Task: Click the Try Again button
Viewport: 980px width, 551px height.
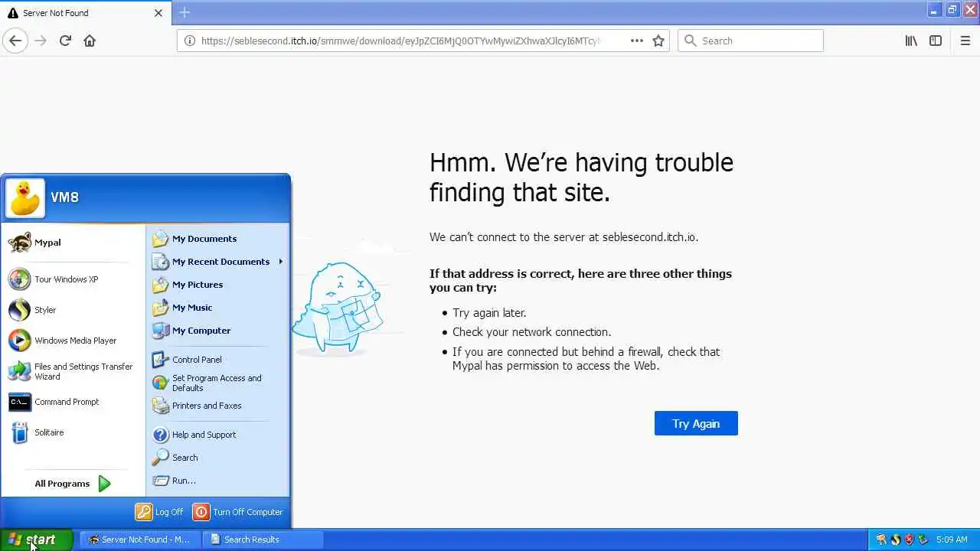Action: pyautogui.click(x=696, y=423)
